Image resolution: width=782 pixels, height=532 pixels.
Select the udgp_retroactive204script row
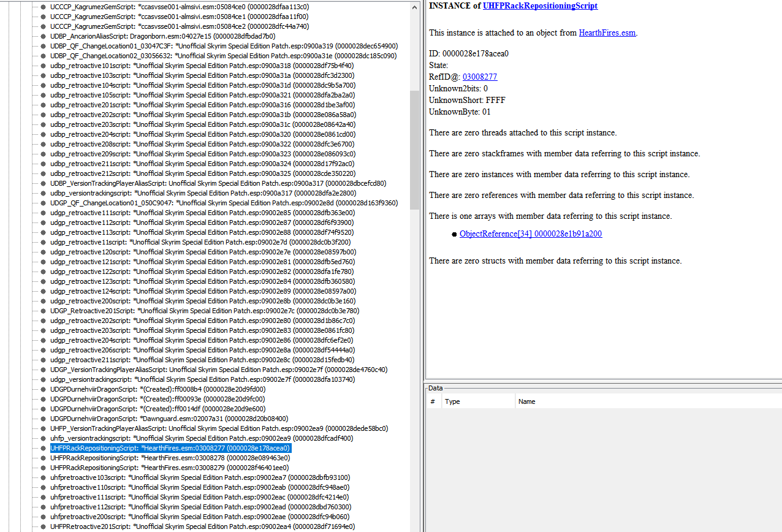(202, 340)
